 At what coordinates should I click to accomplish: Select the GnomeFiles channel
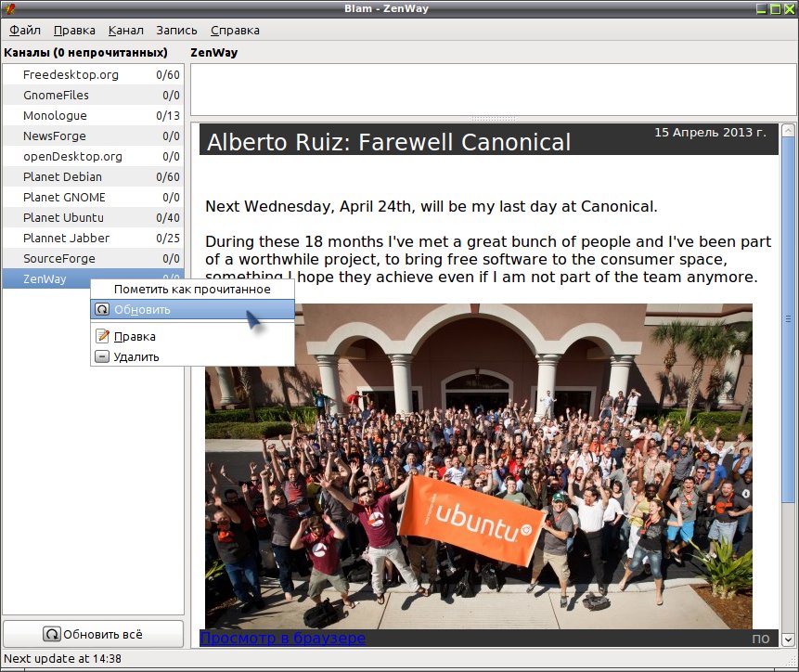[x=93, y=96]
